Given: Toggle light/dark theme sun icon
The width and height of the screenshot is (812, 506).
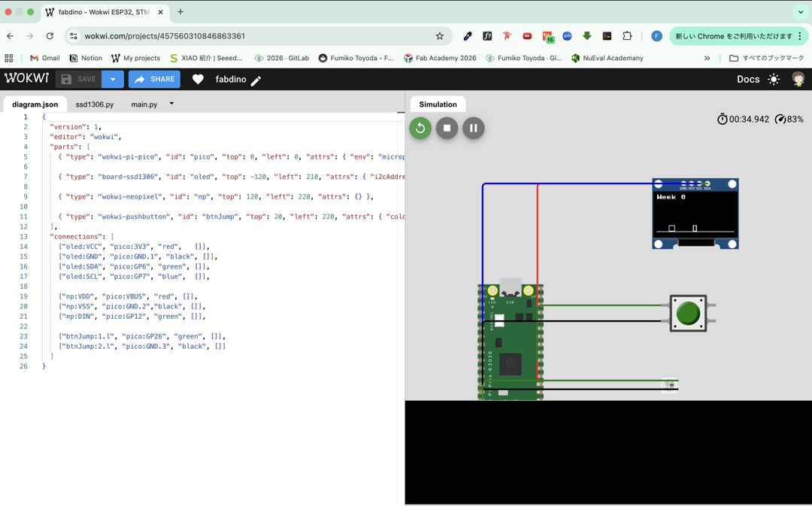Looking at the screenshot, I should (x=774, y=79).
